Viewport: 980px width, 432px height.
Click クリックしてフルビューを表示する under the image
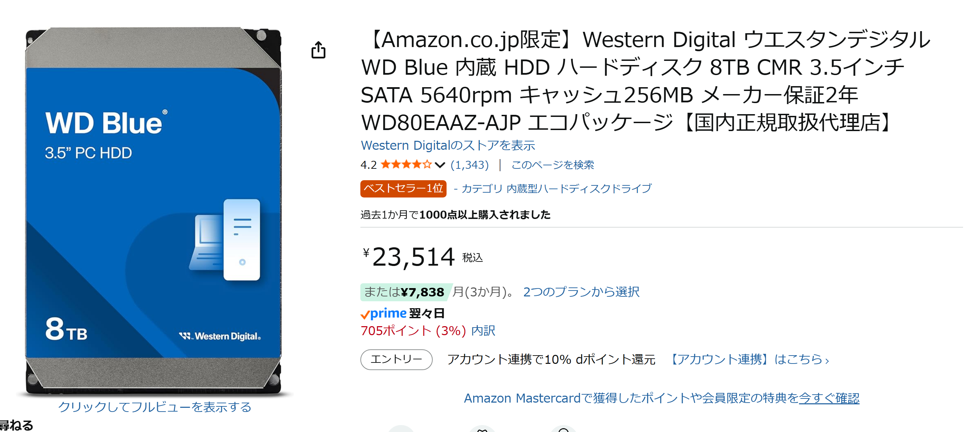tap(154, 407)
